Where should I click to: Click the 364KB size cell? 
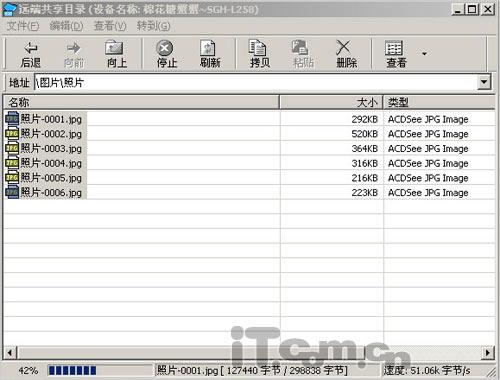365,149
